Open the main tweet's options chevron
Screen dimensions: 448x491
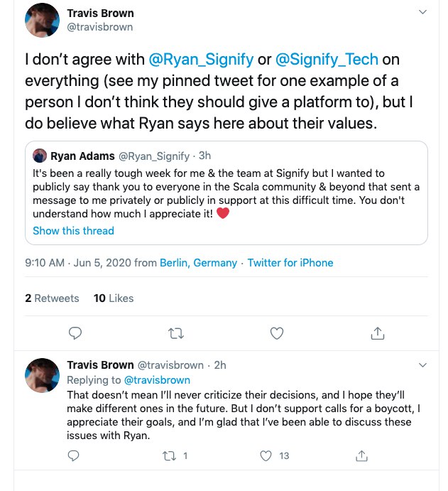(423, 13)
